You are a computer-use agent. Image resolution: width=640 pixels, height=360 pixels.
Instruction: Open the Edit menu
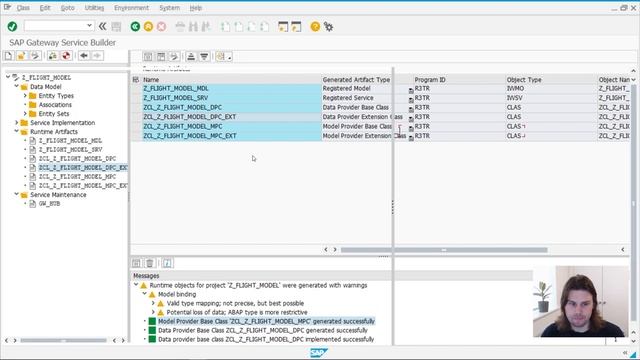45,8
